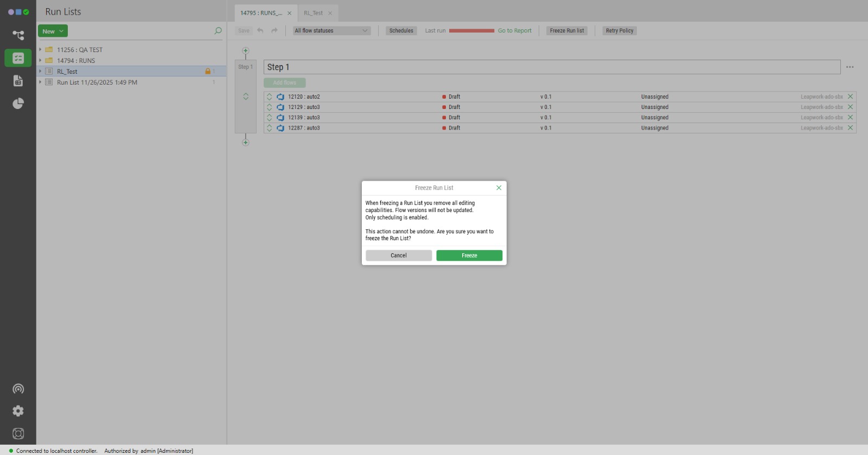The image size is (868, 455).
Task: Open the Help lifebuoy icon
Action: 18,433
